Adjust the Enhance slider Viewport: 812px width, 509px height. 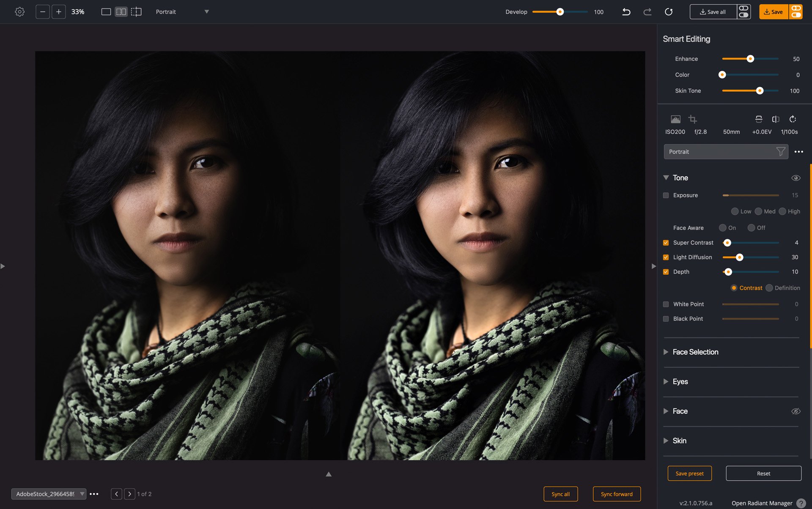[x=750, y=59]
